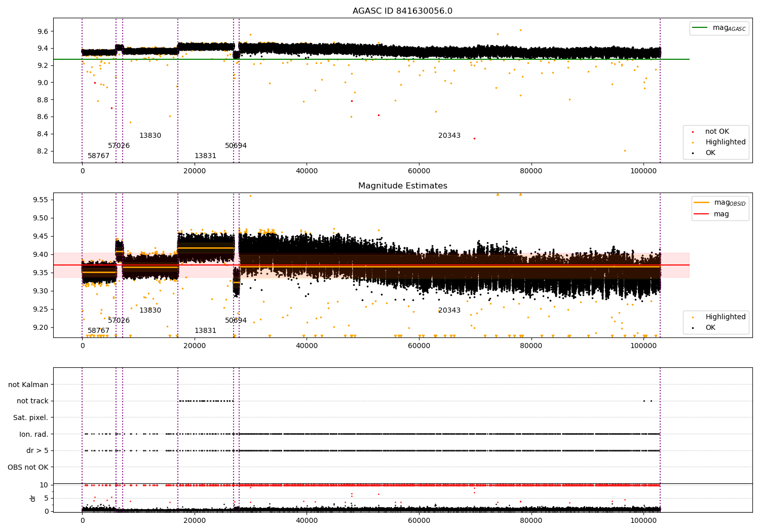Click 'OK' entry in the Magnitude Estimates legend
The height and width of the screenshot is (532, 760).
(710, 328)
